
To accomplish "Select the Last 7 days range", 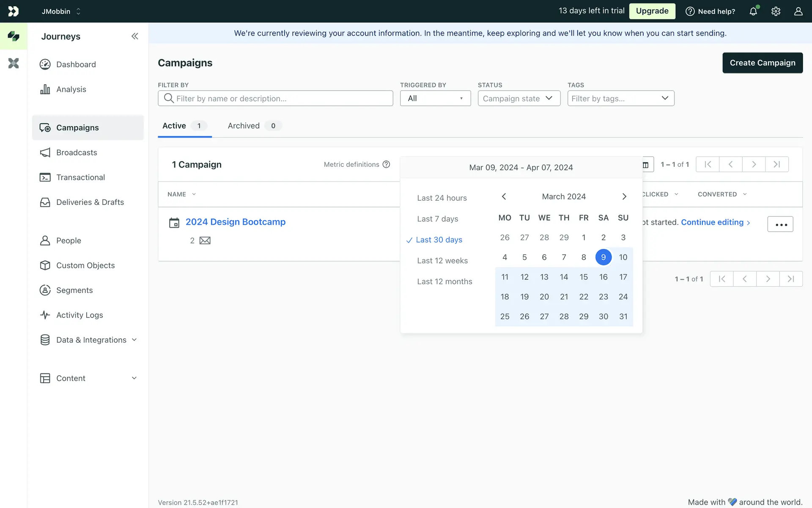I will [x=437, y=219].
